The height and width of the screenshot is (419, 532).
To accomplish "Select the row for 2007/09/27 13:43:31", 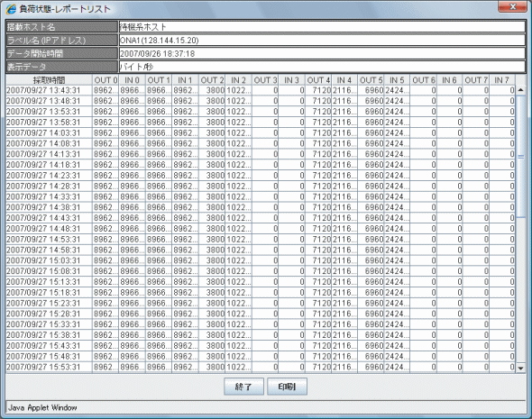I will click(261, 90).
